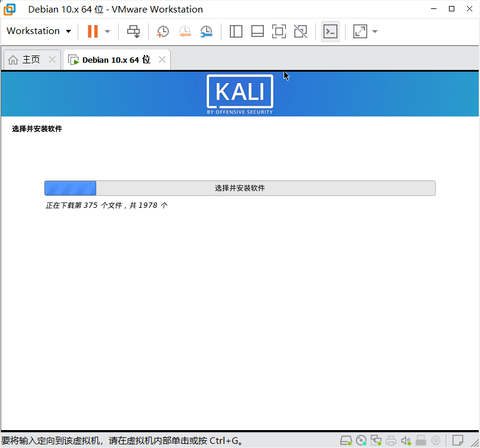Click the 选择并安装软件 heading text
This screenshot has width=480, height=448.
coord(37,128)
